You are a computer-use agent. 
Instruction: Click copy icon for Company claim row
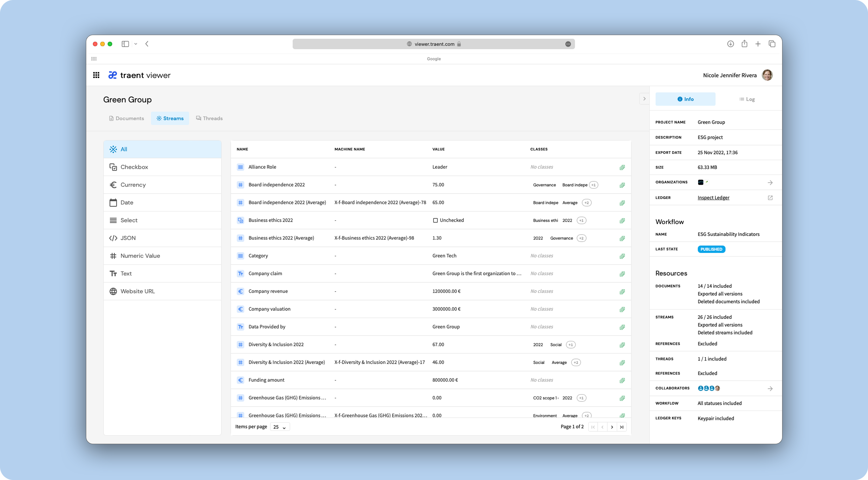tap(622, 274)
